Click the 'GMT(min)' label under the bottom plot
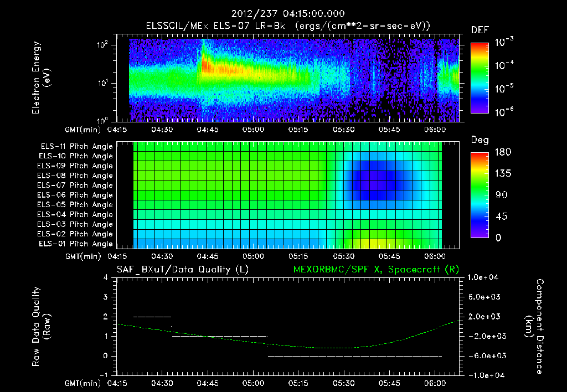 [x=83, y=383]
